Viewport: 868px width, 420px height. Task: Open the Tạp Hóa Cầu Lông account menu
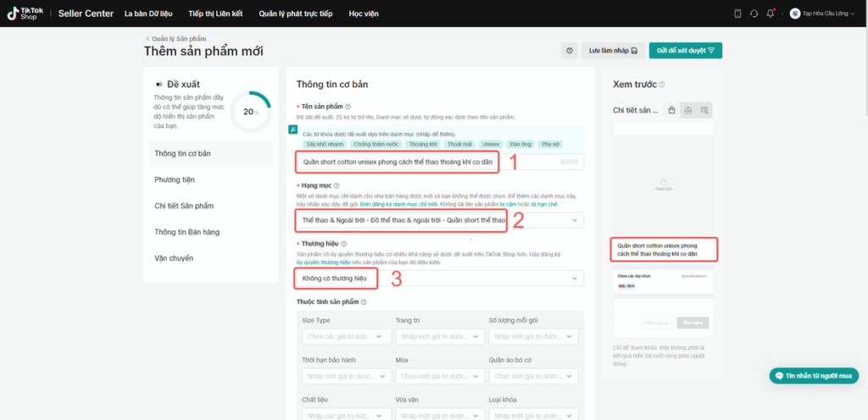click(x=826, y=14)
